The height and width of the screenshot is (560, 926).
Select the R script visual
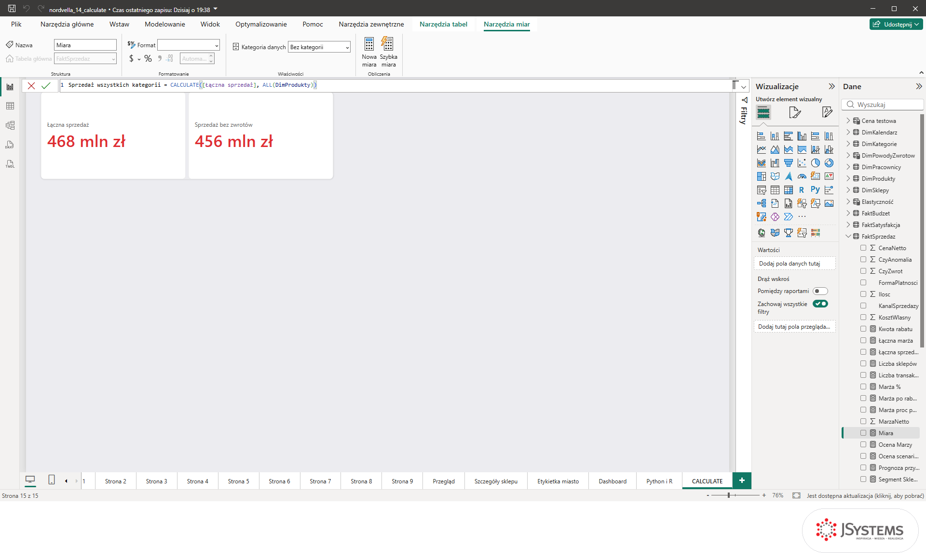coord(802,190)
